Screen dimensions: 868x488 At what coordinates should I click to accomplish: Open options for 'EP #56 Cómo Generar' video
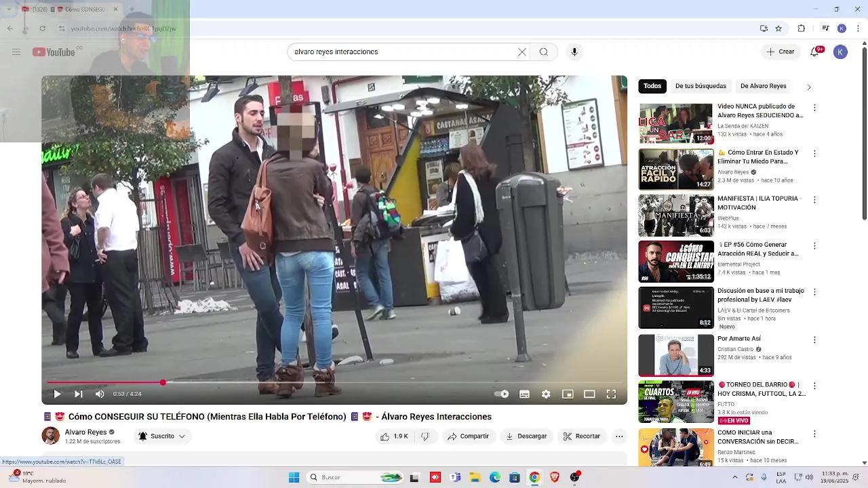click(x=814, y=246)
